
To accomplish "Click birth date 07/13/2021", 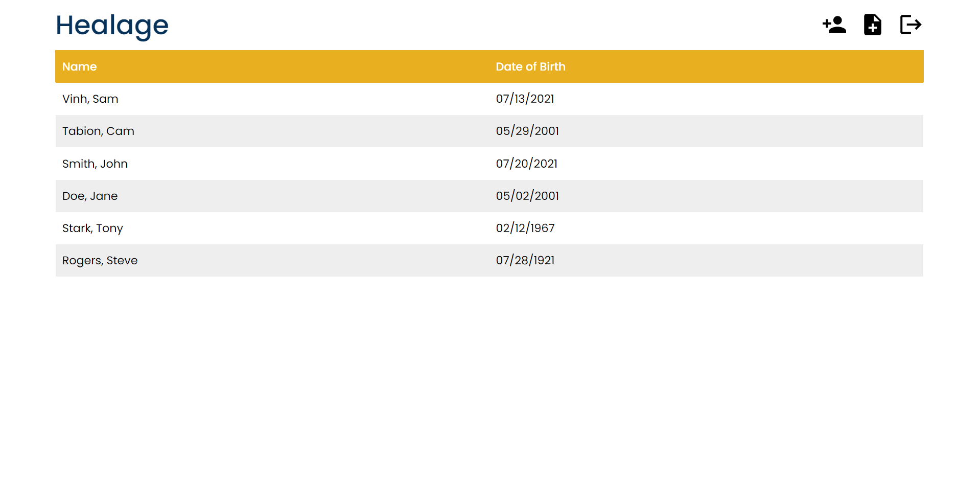I will 525,99.
